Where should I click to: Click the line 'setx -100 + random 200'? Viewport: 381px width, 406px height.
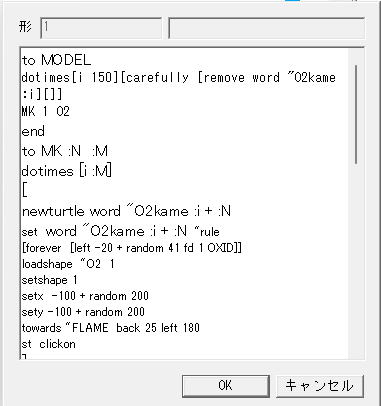click(85, 296)
